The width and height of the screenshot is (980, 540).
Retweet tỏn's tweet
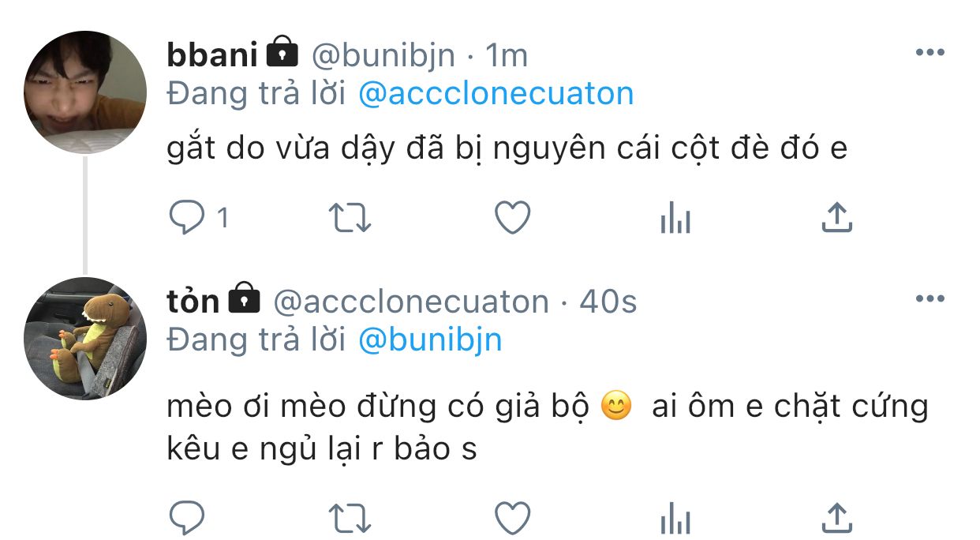click(349, 519)
